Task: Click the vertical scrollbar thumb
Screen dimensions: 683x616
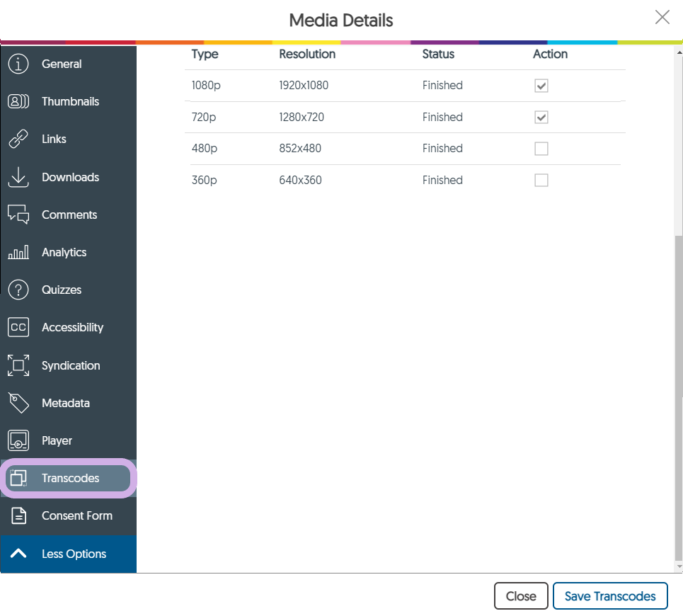Action: click(x=679, y=398)
